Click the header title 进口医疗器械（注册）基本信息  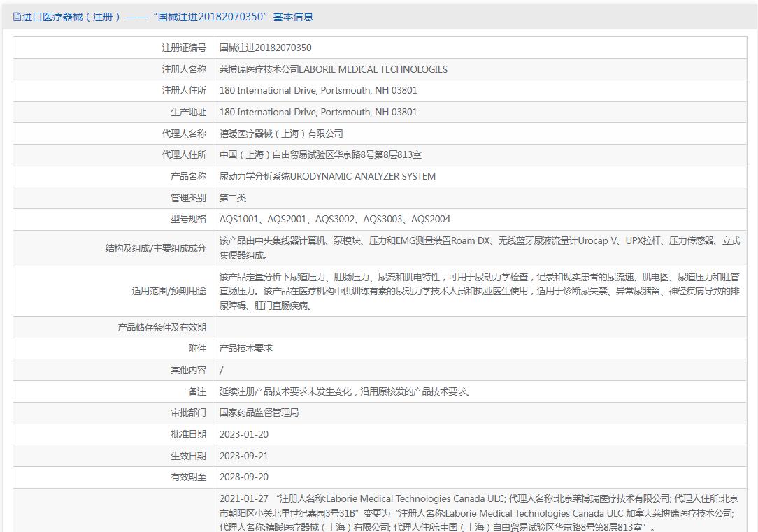tap(168, 17)
